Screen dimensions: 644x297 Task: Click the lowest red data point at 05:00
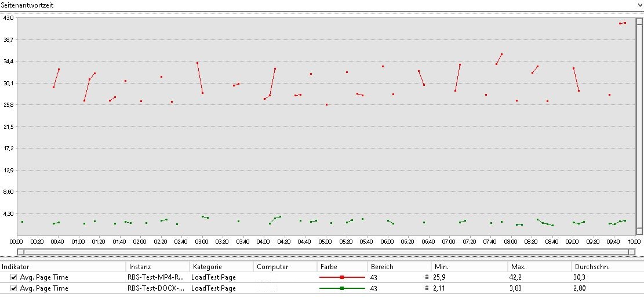click(326, 105)
